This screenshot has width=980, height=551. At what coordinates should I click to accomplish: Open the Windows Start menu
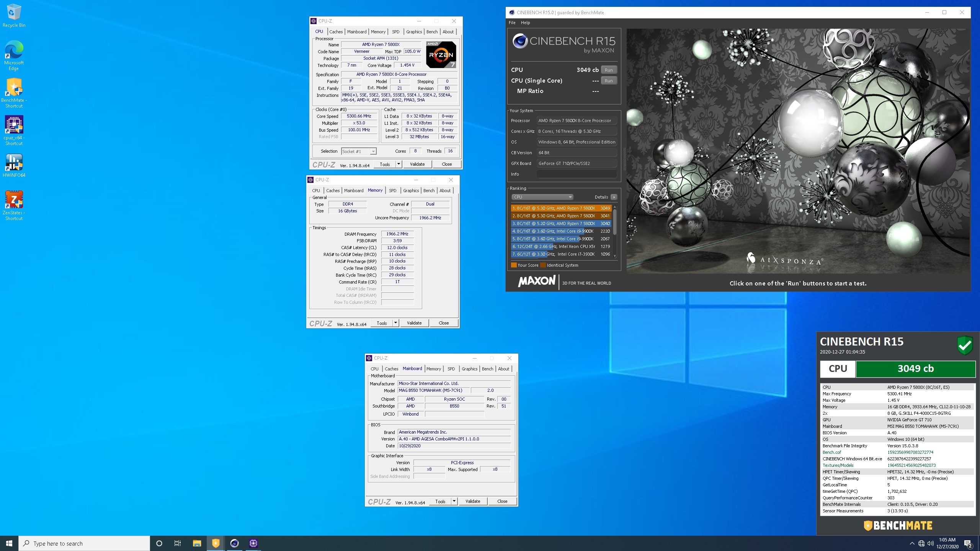[x=9, y=543]
